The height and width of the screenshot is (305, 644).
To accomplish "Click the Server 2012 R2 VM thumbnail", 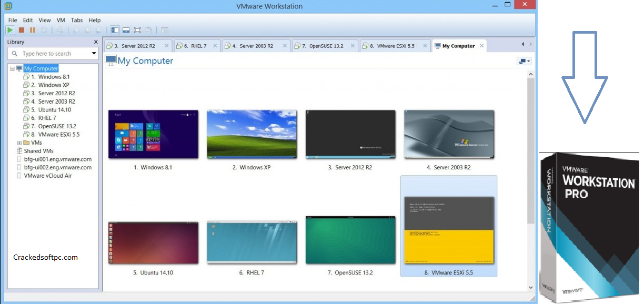I will click(x=350, y=135).
